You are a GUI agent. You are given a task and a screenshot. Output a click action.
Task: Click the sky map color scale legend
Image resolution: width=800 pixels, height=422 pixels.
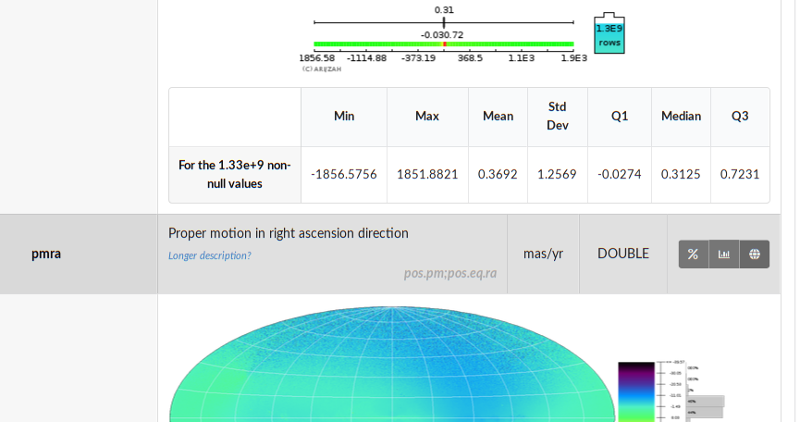point(636,392)
